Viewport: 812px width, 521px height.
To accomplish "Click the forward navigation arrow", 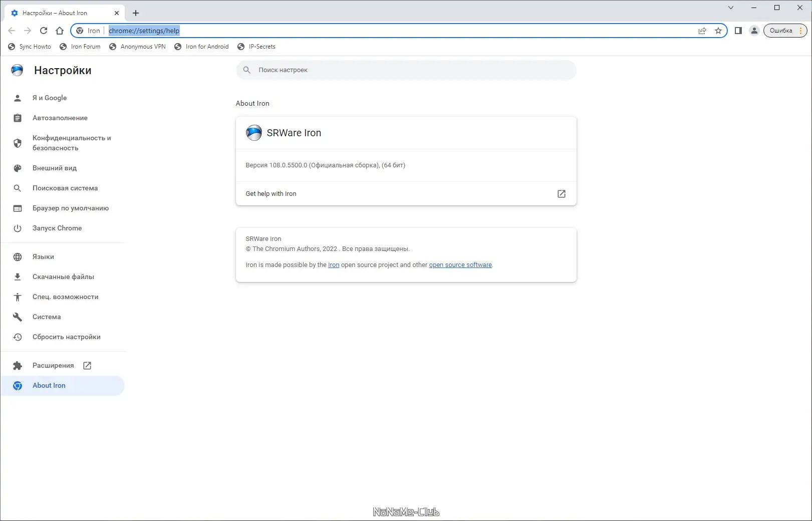I will point(28,31).
